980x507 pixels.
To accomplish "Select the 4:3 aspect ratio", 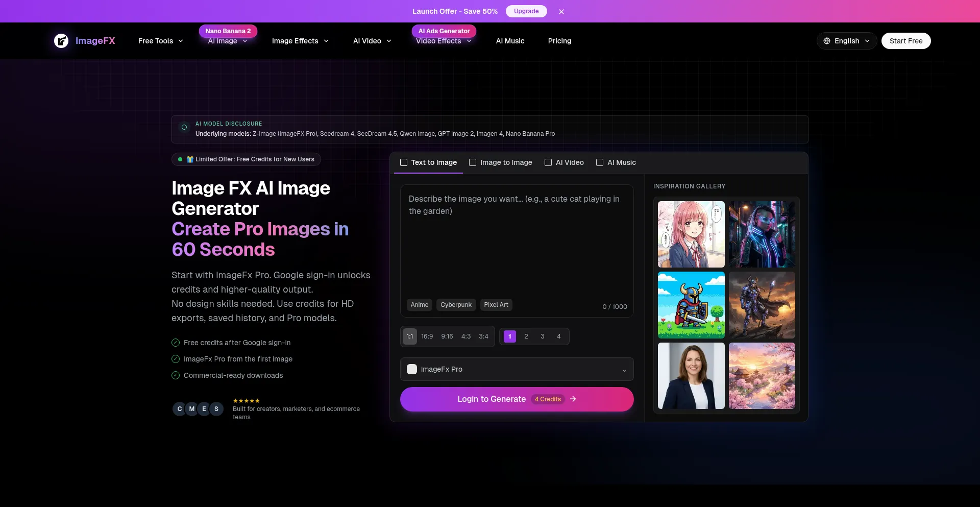I will [466, 336].
